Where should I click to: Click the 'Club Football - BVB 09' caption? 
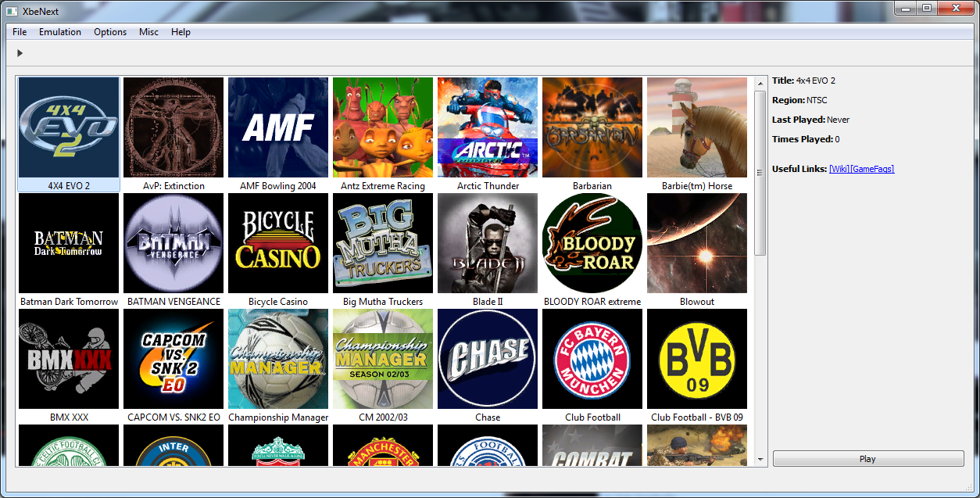(x=697, y=417)
